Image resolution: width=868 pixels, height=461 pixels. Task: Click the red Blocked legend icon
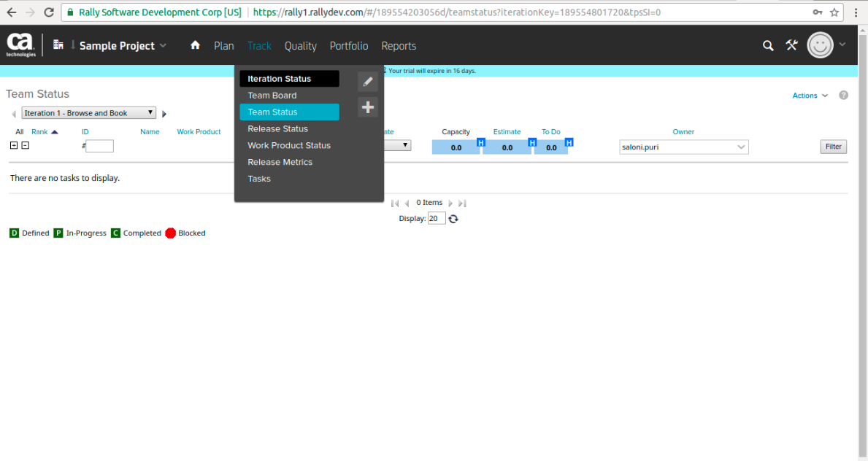[x=171, y=233]
